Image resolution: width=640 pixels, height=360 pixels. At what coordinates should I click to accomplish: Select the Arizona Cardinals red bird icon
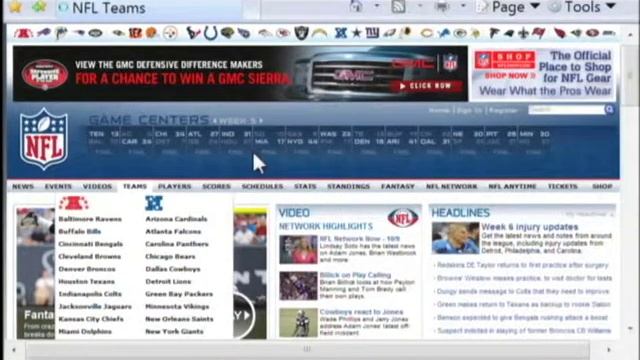[x=560, y=33]
